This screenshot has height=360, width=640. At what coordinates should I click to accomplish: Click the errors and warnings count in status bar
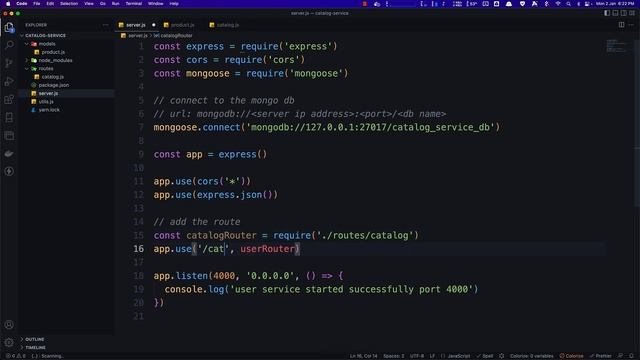(16, 356)
